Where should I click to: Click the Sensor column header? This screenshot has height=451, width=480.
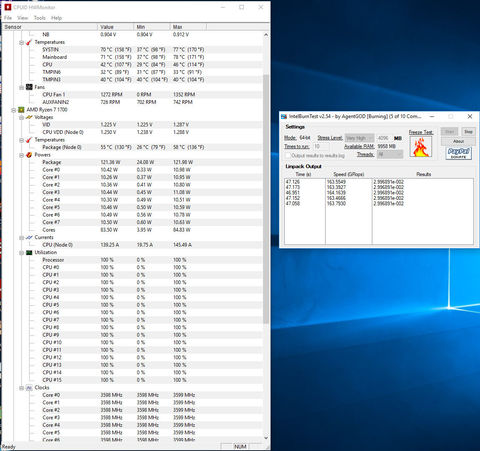[49, 27]
